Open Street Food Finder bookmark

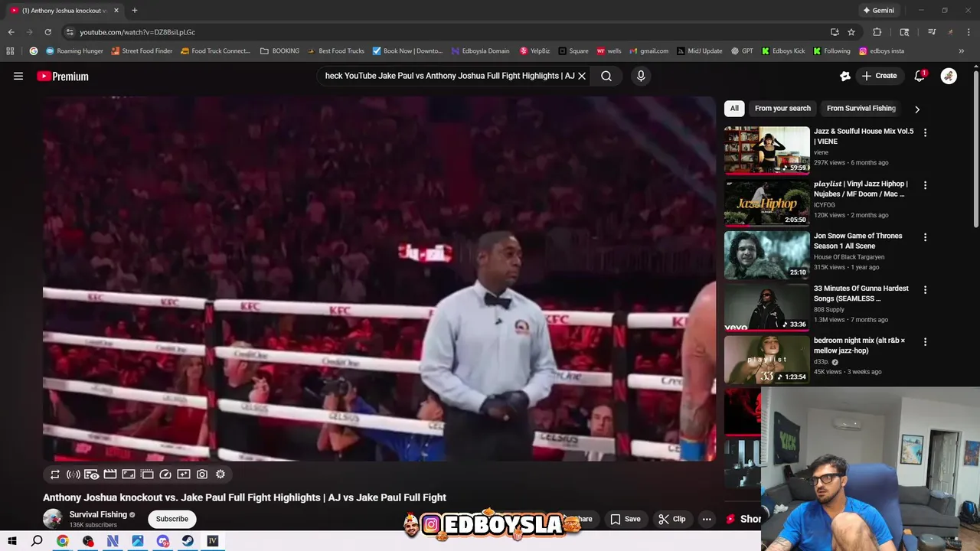point(142,51)
